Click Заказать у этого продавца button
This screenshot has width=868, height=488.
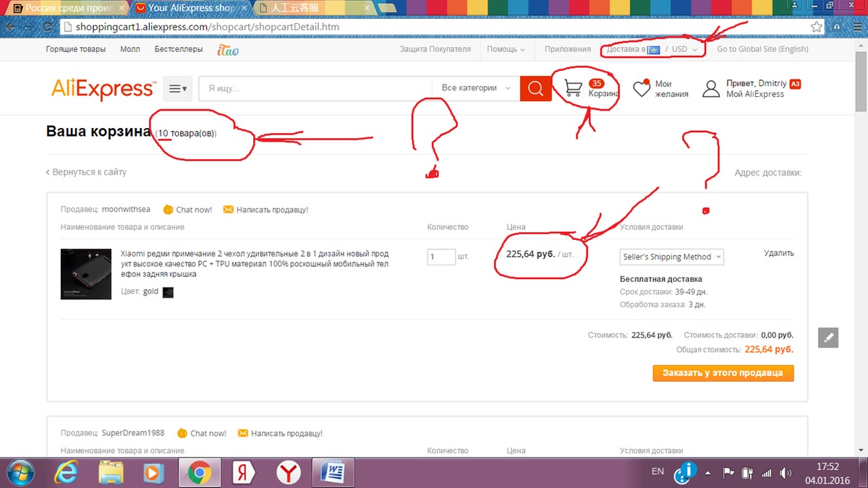click(723, 373)
